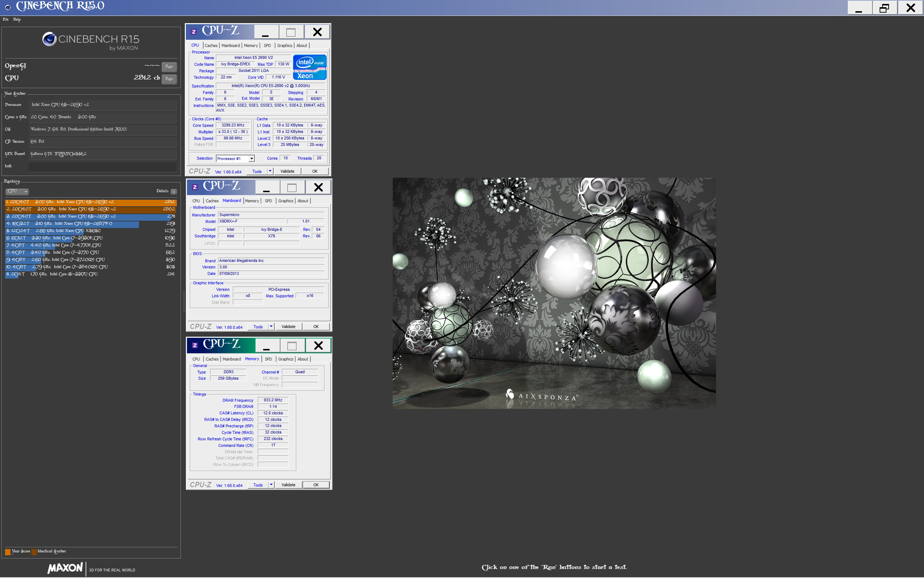Click the MAXON logo at bottom
924x578 pixels.
click(65, 568)
